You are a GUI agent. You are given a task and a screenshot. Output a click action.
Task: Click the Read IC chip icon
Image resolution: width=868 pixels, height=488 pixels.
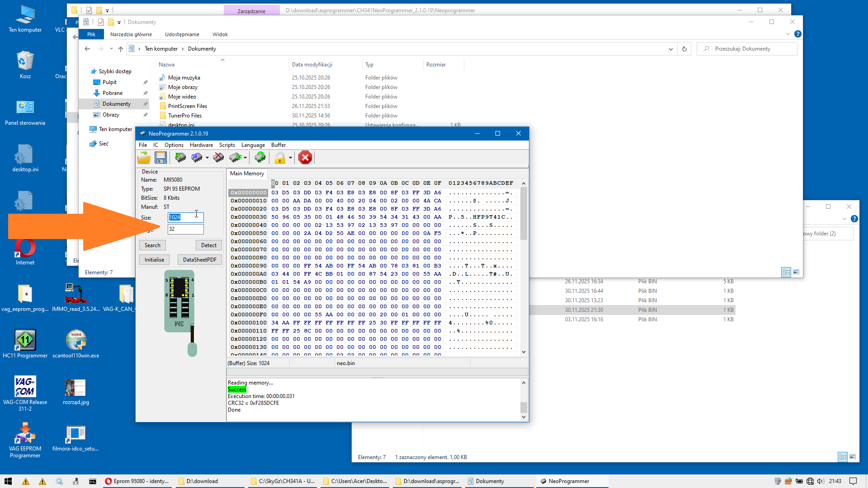[180, 158]
